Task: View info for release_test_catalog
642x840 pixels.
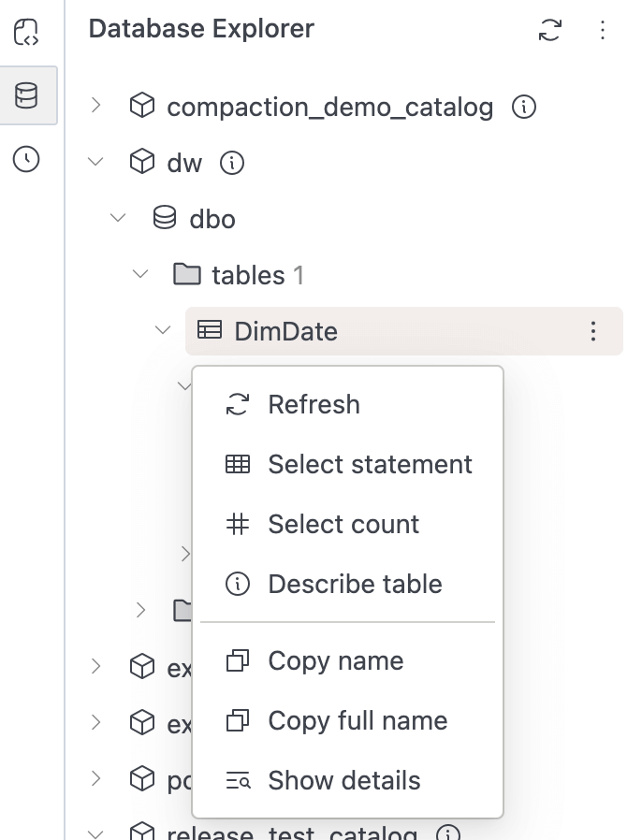Action: pyautogui.click(x=448, y=832)
